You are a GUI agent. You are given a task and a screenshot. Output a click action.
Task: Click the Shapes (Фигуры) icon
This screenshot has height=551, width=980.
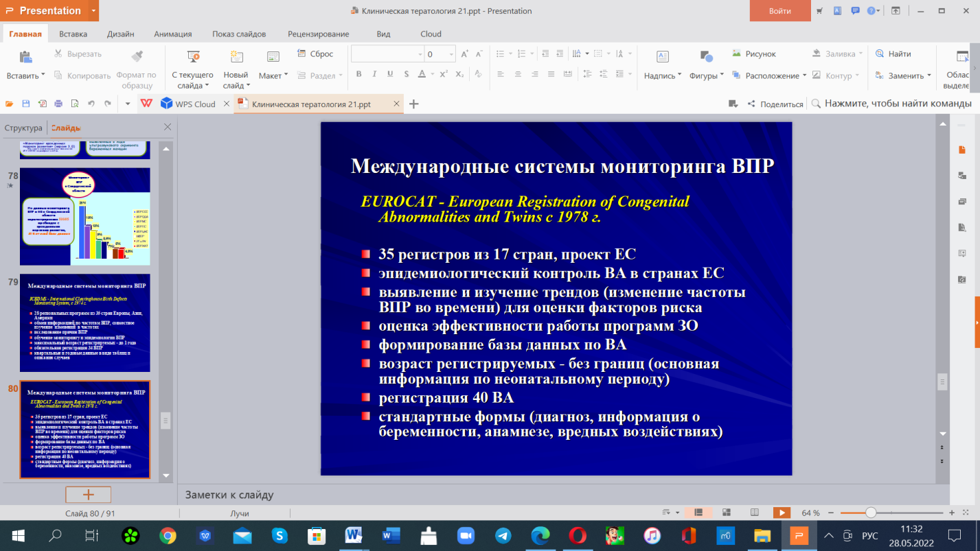tap(706, 57)
